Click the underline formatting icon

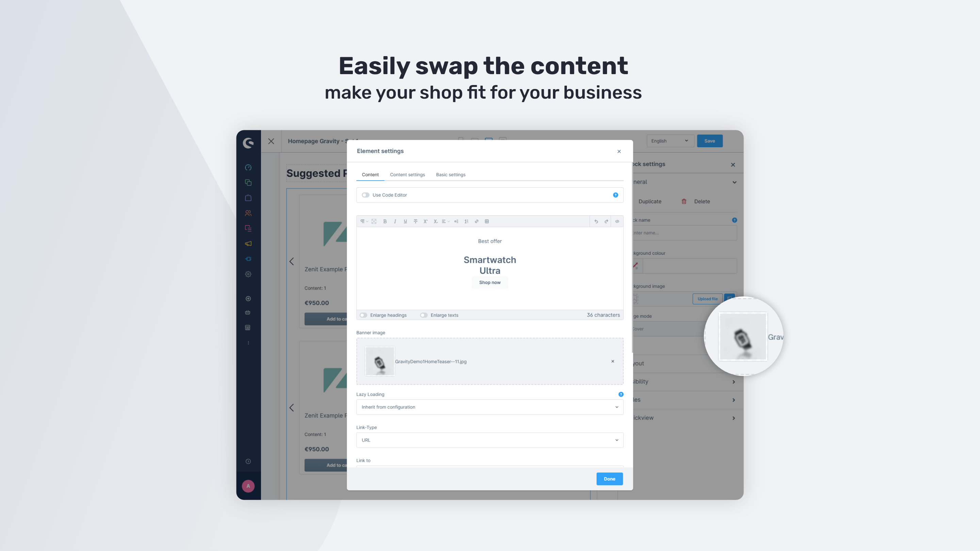405,221
